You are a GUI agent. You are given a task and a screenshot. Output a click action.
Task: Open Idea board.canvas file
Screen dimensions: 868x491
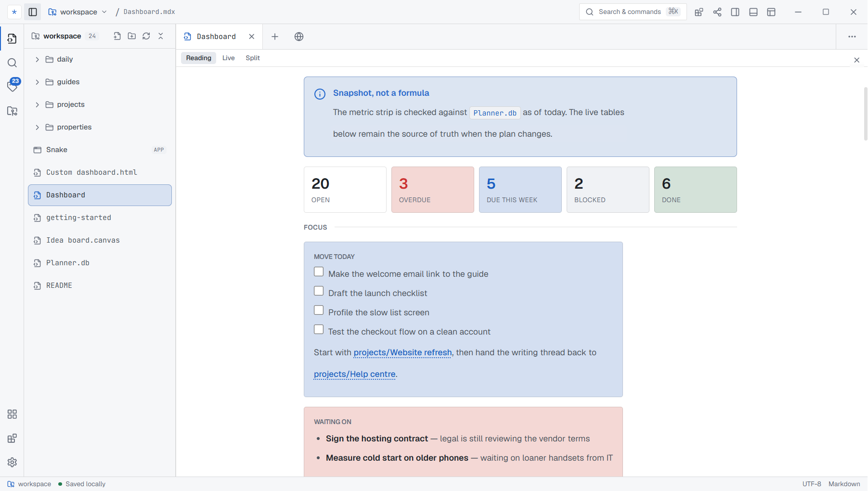100,240
